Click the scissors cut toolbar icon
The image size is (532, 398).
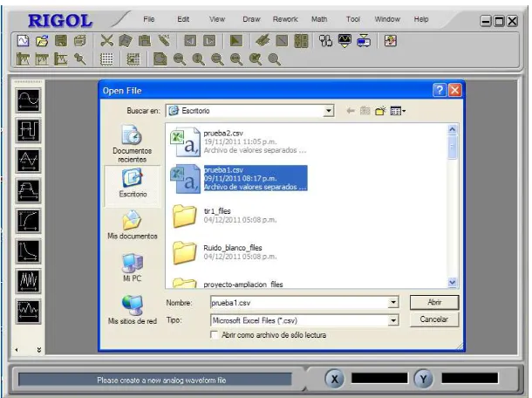(x=106, y=41)
